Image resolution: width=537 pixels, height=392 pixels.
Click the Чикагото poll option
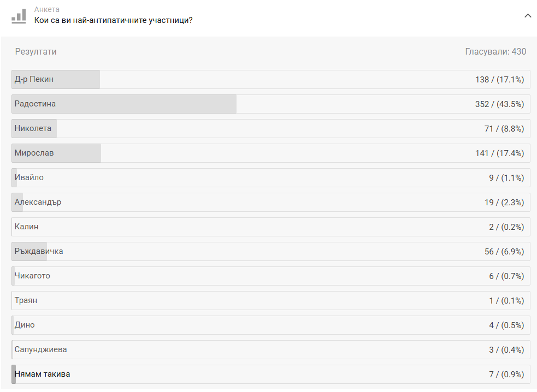click(x=270, y=276)
